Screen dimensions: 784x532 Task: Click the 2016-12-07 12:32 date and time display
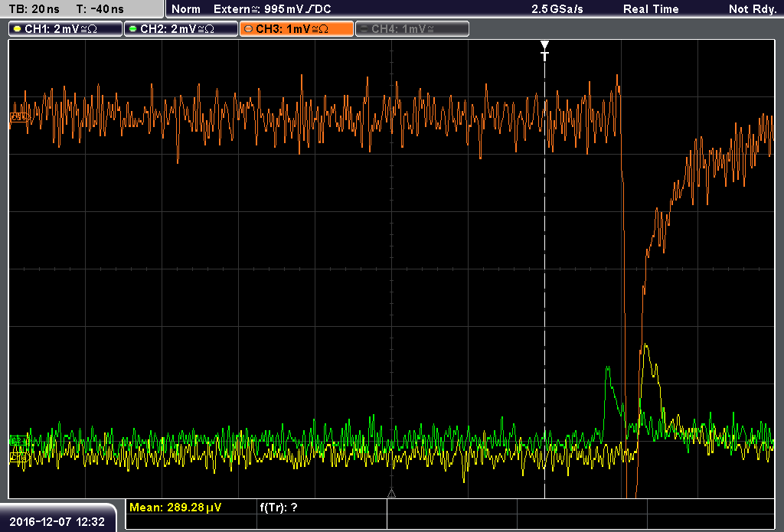tap(57, 522)
